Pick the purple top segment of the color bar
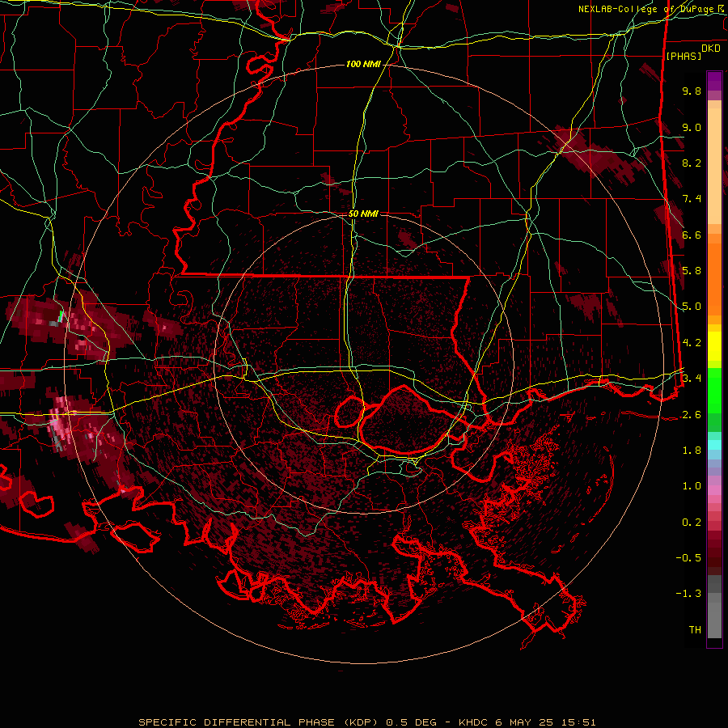This screenshot has height=728, width=728. tap(714, 82)
